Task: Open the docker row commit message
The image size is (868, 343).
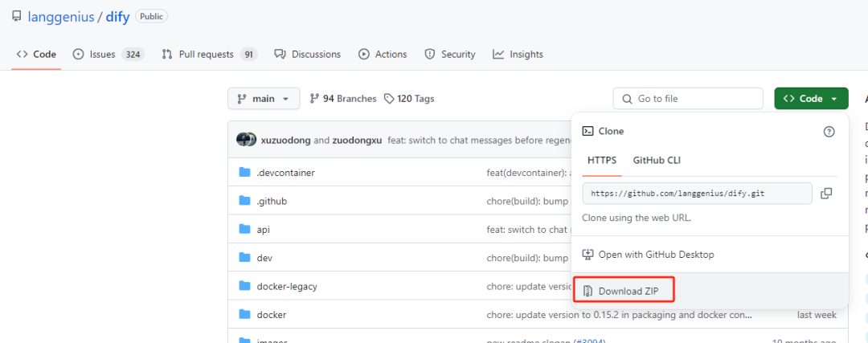Action: click(x=620, y=315)
